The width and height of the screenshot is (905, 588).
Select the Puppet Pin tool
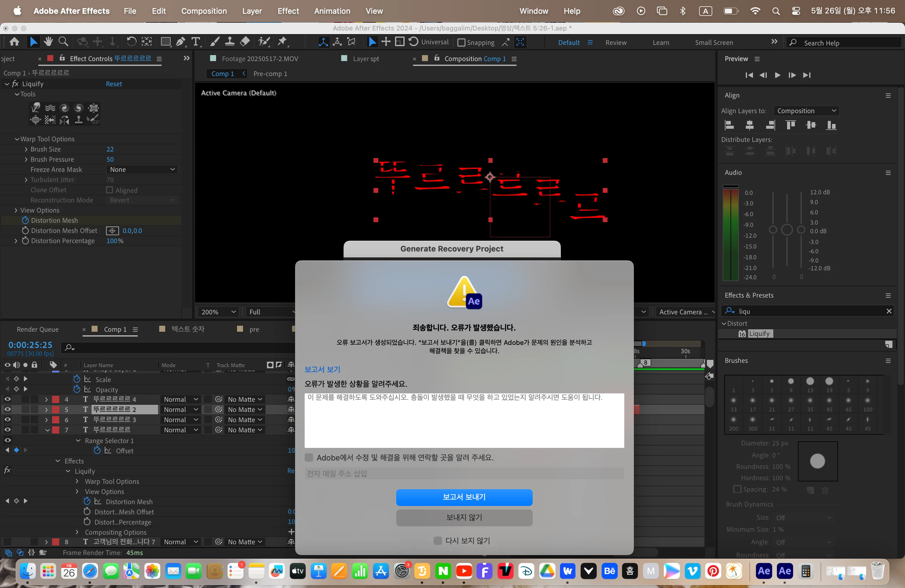(282, 42)
